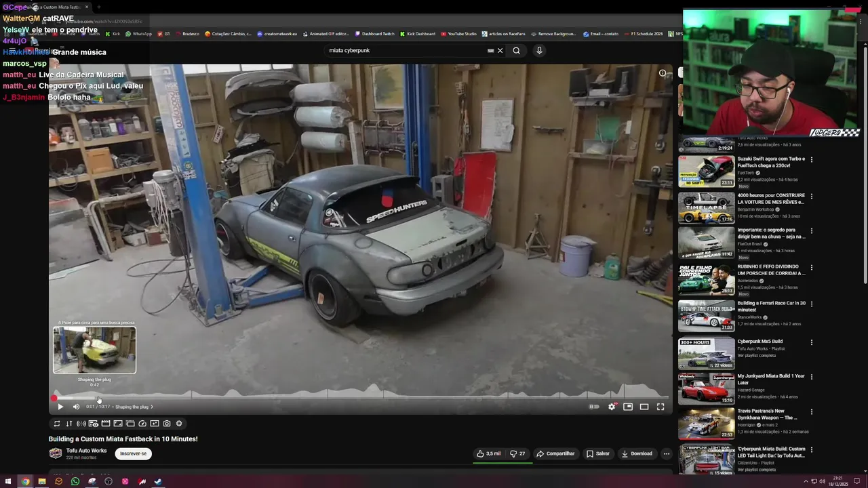This screenshot has width=868, height=488.
Task: Click the Inscrever-se subscribe button
Action: (134, 453)
